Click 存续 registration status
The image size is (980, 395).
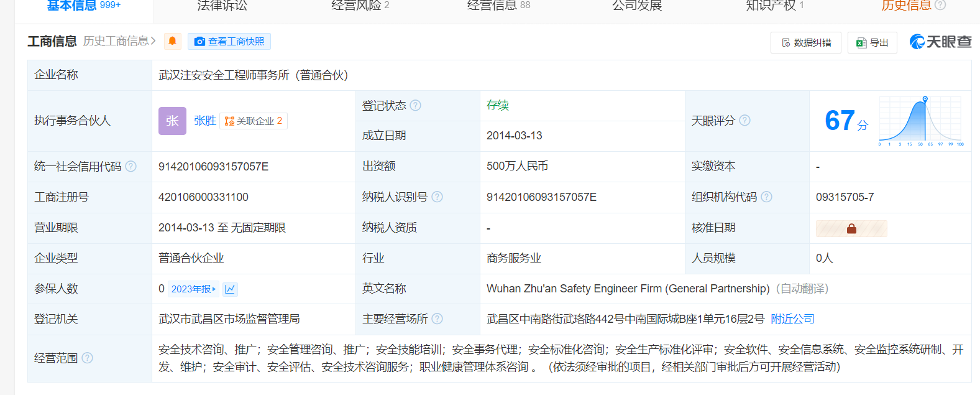(x=498, y=105)
